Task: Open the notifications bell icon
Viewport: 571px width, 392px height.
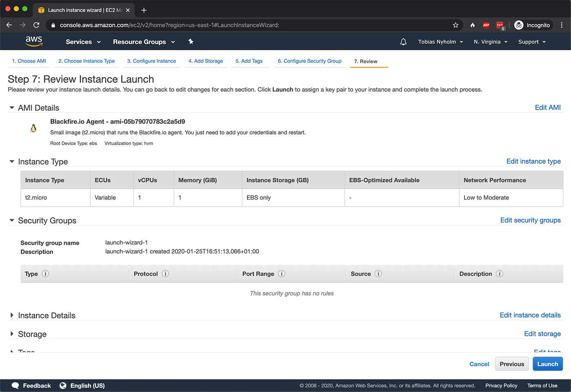Action: point(403,42)
